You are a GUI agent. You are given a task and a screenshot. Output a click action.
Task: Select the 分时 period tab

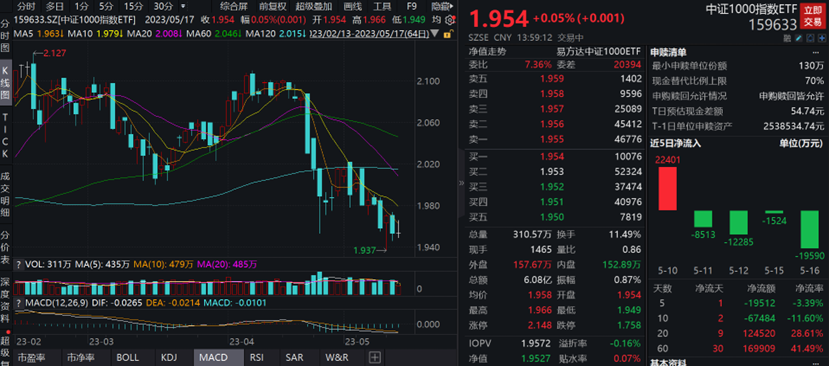pyautogui.click(x=25, y=6)
